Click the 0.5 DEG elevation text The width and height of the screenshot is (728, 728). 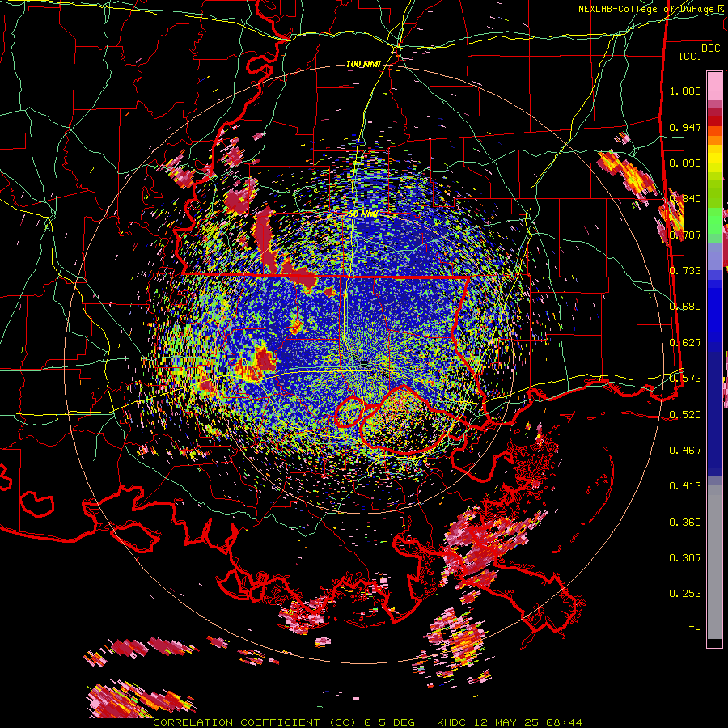coord(389,722)
